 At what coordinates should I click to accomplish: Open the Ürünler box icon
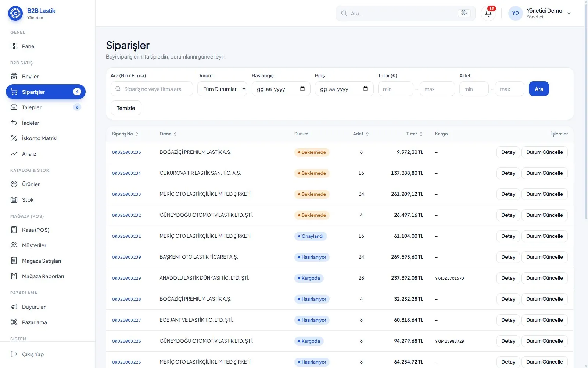(14, 184)
